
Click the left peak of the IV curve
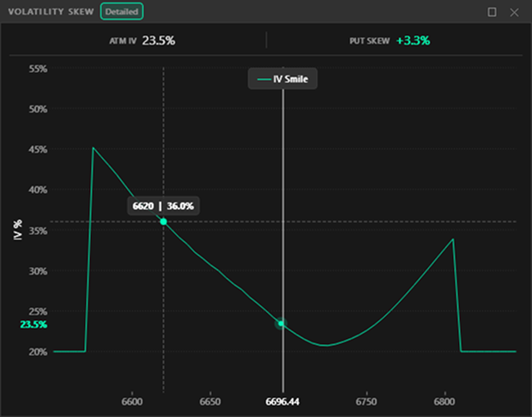tap(93, 148)
